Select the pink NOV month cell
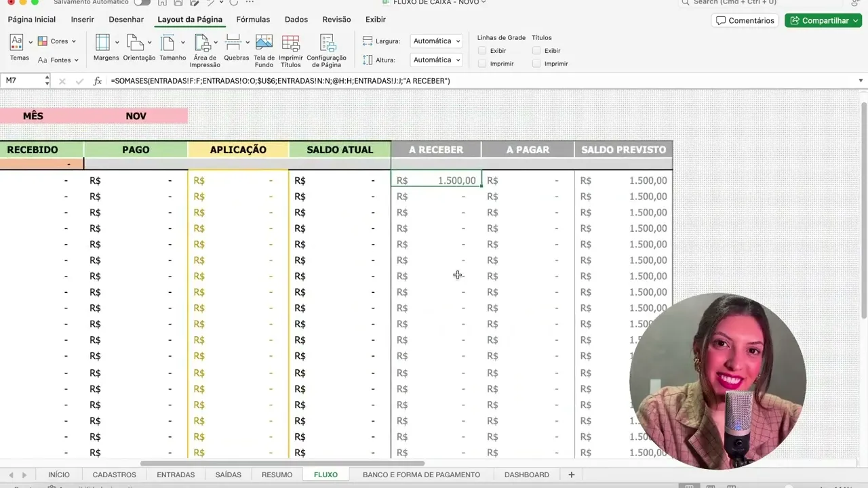 coord(136,116)
